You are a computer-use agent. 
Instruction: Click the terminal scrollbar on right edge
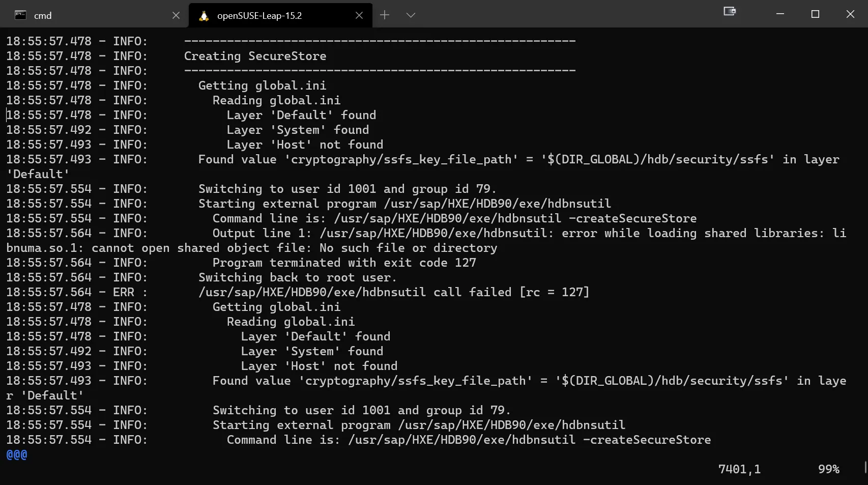point(865,466)
